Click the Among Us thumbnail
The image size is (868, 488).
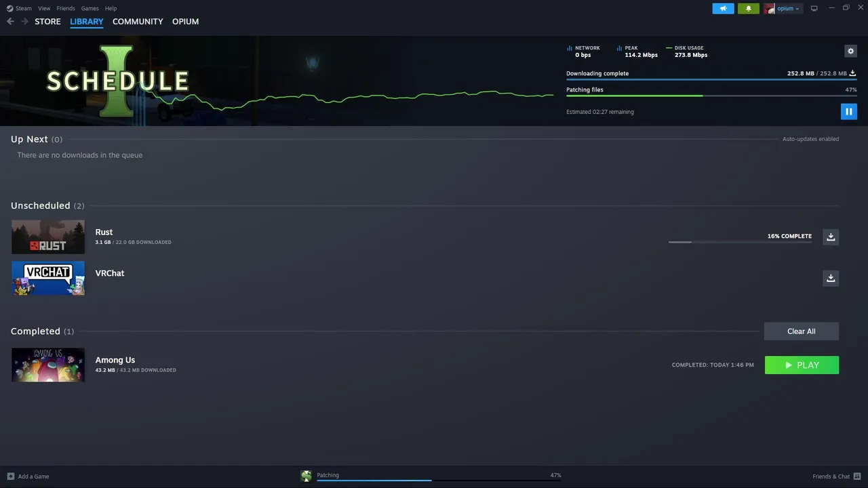tap(48, 365)
